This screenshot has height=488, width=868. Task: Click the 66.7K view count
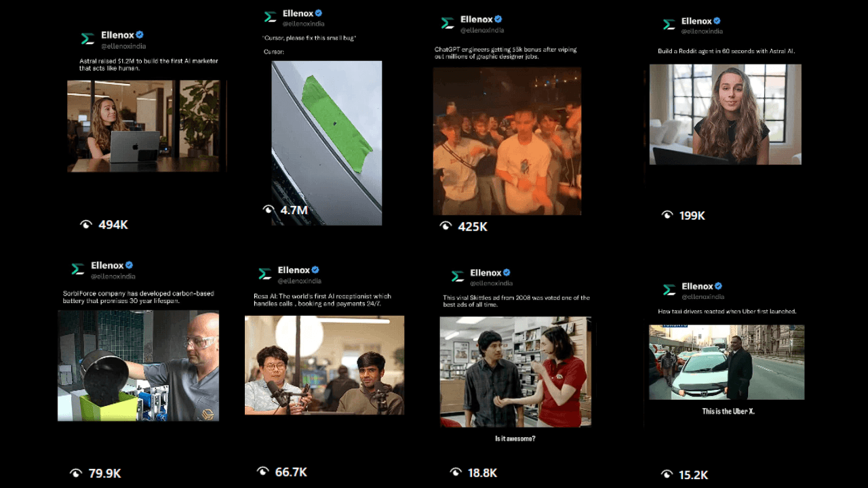291,472
